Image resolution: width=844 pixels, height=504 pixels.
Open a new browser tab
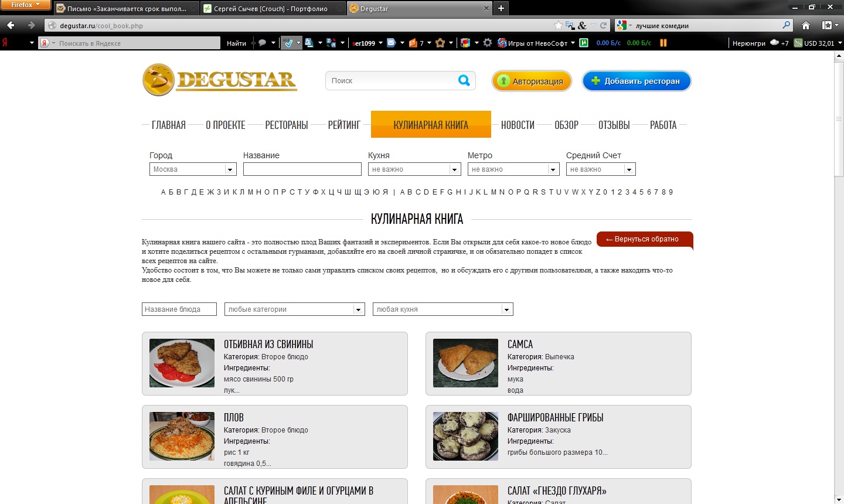501,8
